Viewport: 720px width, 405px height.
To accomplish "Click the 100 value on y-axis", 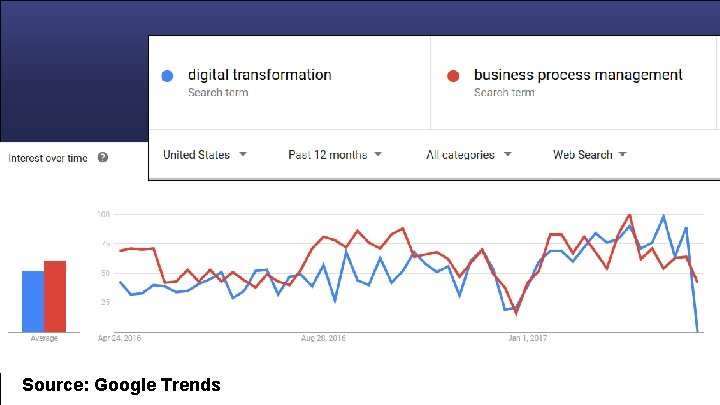I will click(x=103, y=214).
